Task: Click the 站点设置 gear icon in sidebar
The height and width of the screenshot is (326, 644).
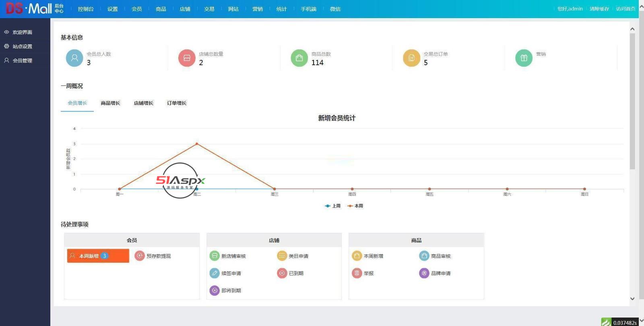Action: pos(6,46)
